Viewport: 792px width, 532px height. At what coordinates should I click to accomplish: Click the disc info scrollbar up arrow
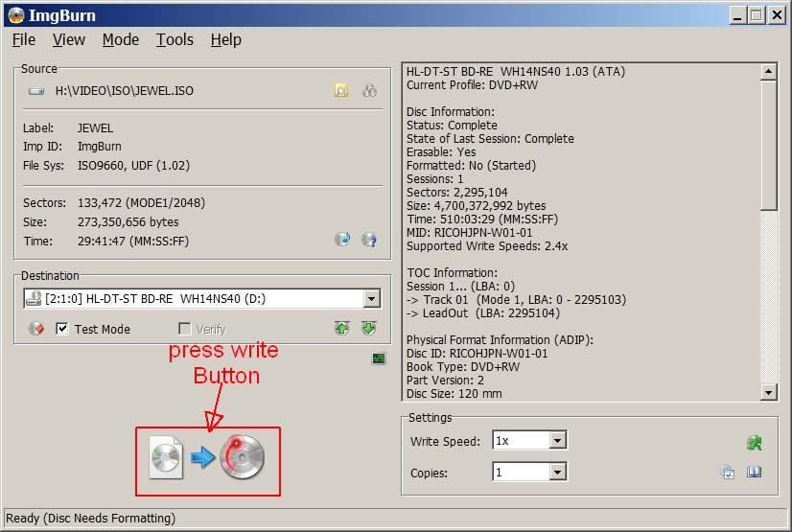click(768, 72)
